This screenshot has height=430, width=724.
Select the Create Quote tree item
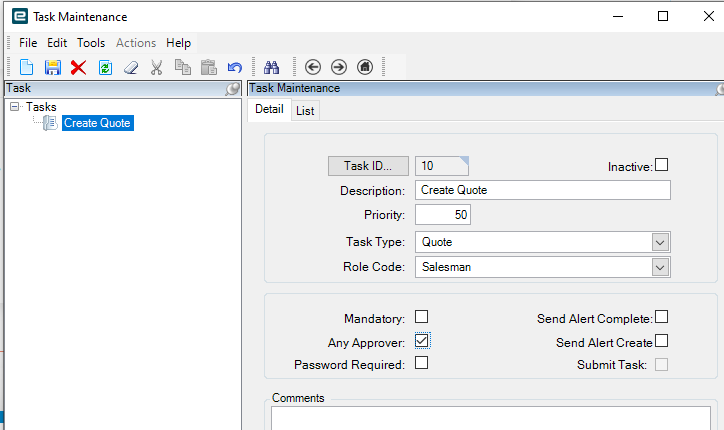pos(97,123)
